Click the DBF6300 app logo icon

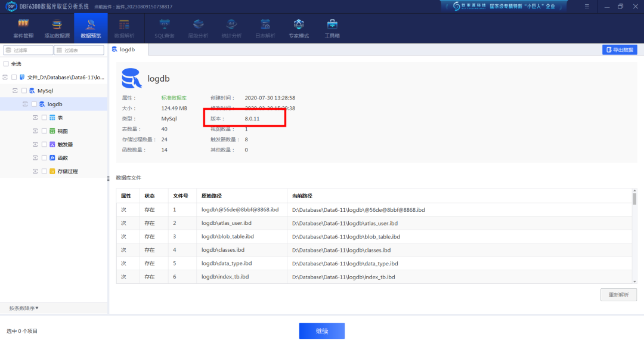click(x=11, y=6)
